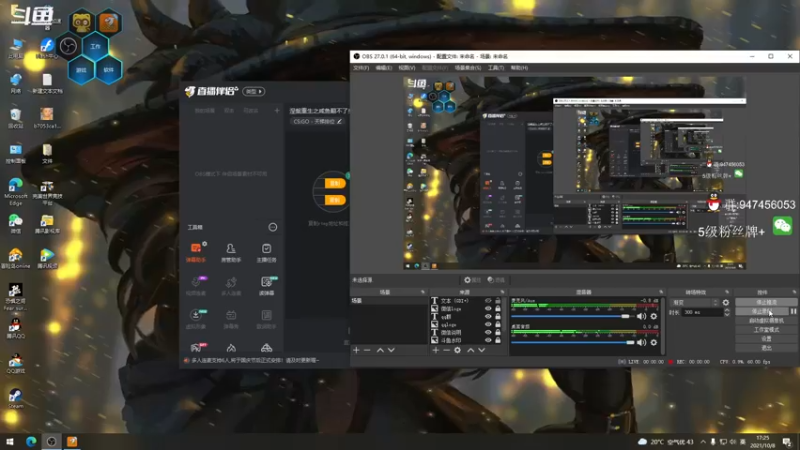
Task: Open the 房管助手 tool in 直播伴侣
Action: [x=231, y=252]
